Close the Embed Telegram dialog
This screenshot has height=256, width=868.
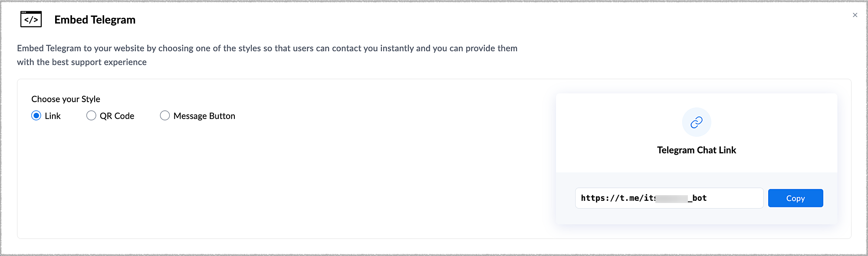coord(855,15)
